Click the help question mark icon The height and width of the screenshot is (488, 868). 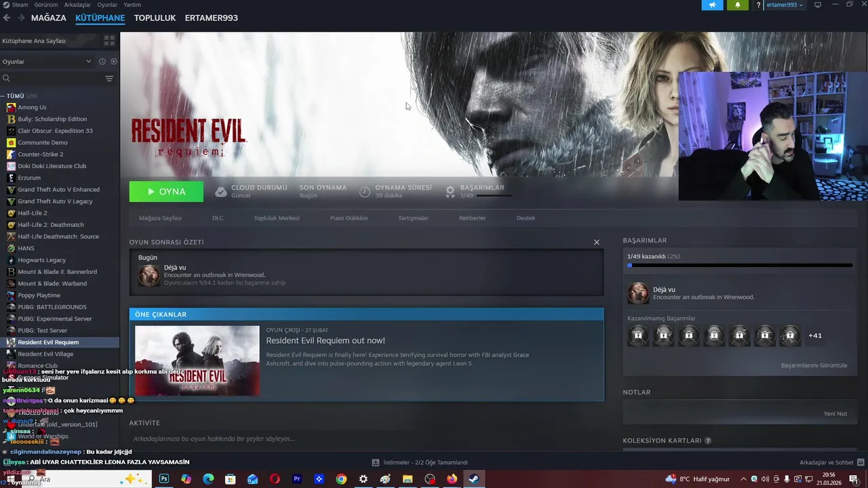coord(758,5)
